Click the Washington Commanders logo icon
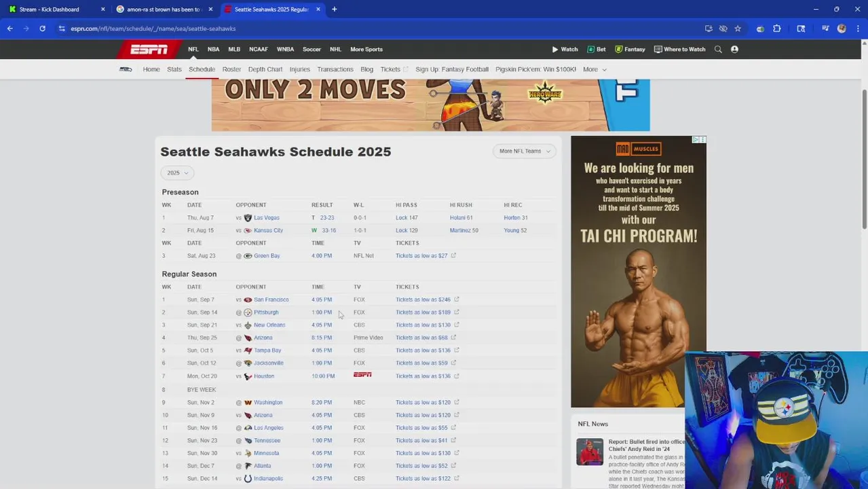The width and height of the screenshot is (868, 489). 248,403
